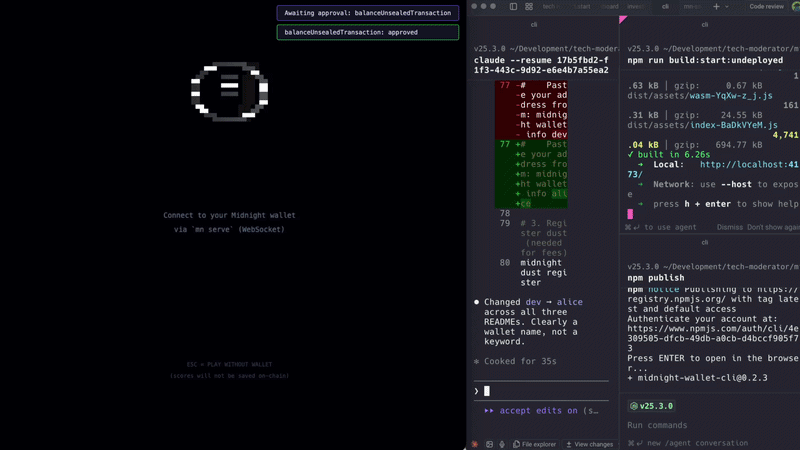Open the user avatar menu
Screen dimensions: 800x450
(x=795, y=7)
